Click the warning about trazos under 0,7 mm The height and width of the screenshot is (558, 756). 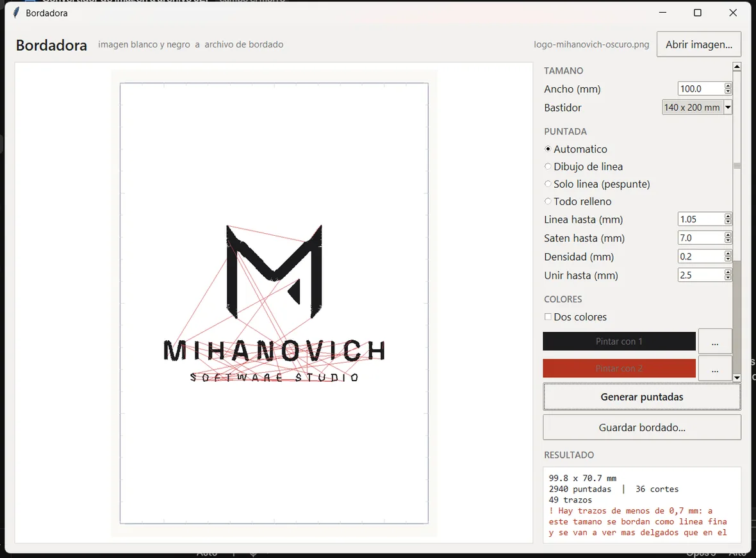click(637, 522)
